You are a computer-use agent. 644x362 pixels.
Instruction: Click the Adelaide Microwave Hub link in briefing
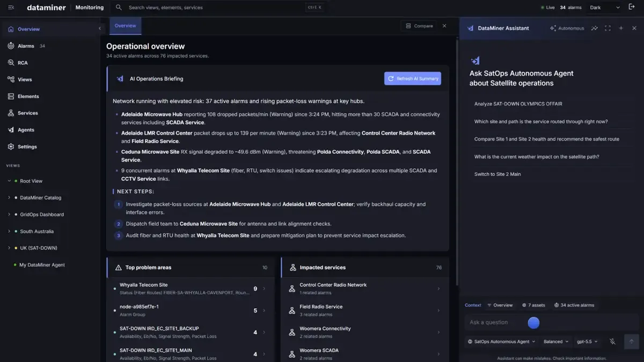click(x=152, y=114)
